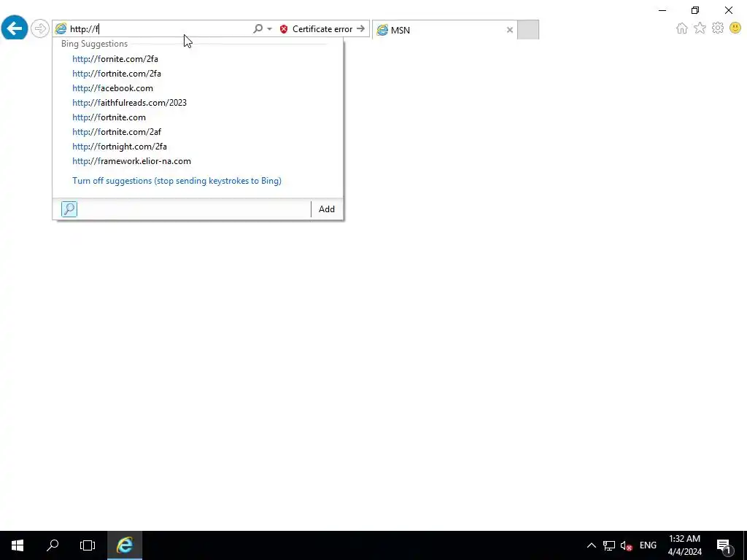Image resolution: width=747 pixels, height=560 pixels.
Task: Click Add search provider button
Action: pyautogui.click(x=327, y=209)
